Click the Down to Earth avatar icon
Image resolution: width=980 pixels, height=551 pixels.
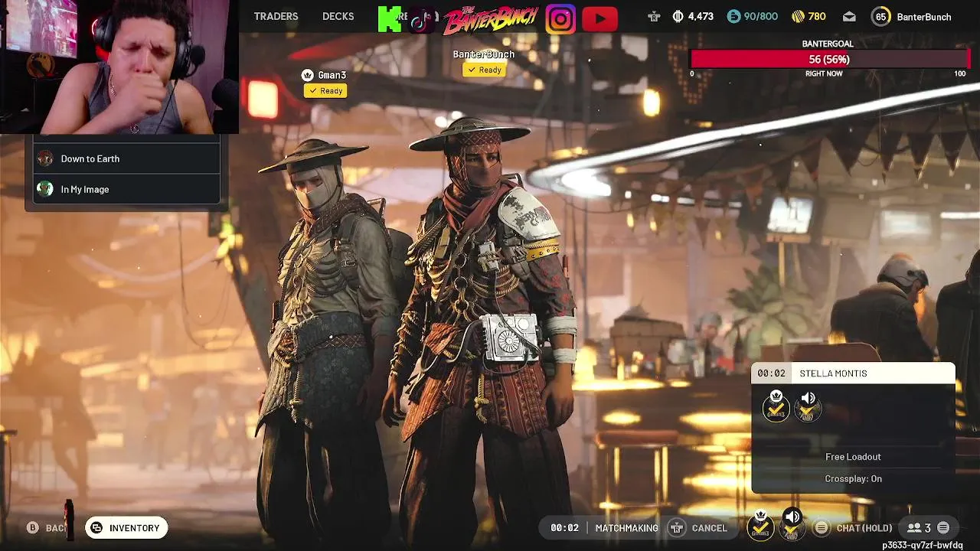click(x=45, y=158)
